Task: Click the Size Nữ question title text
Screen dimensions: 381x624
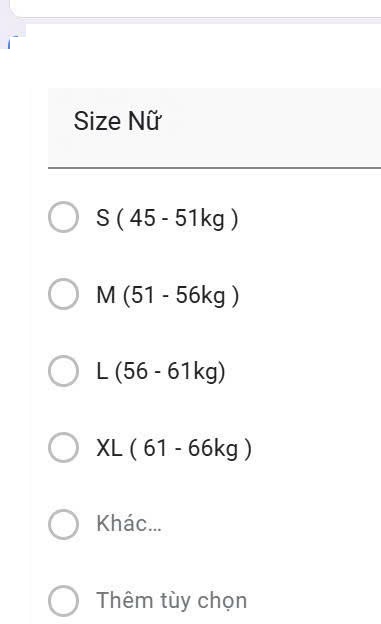Action: tap(117, 121)
